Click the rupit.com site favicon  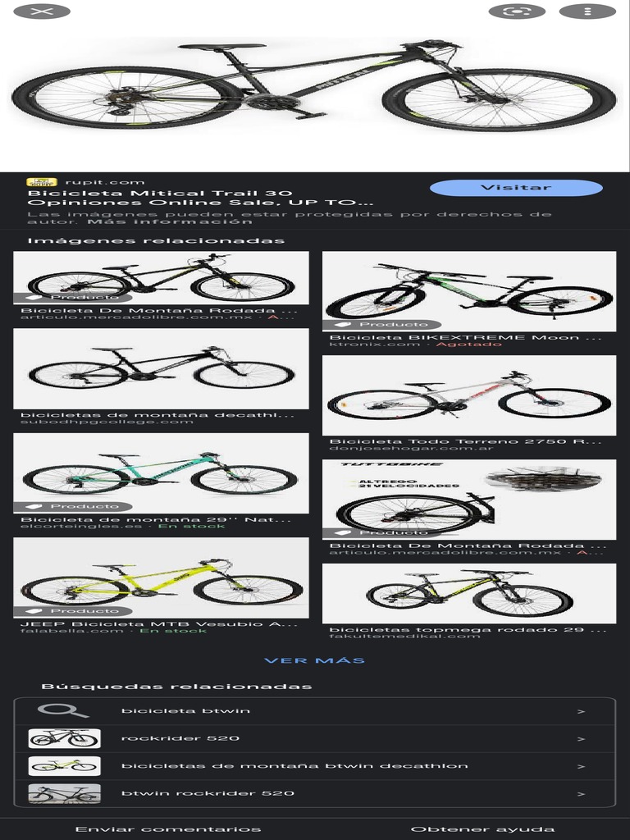tap(42, 182)
